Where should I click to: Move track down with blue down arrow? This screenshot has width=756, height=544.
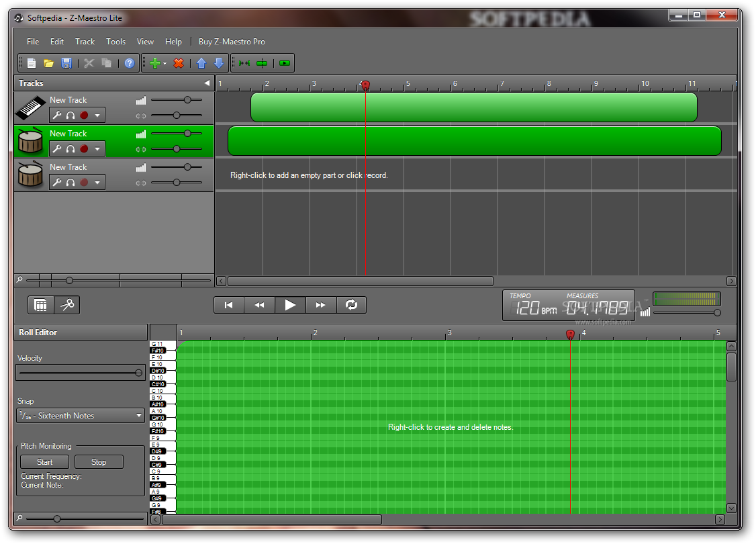pyautogui.click(x=219, y=63)
